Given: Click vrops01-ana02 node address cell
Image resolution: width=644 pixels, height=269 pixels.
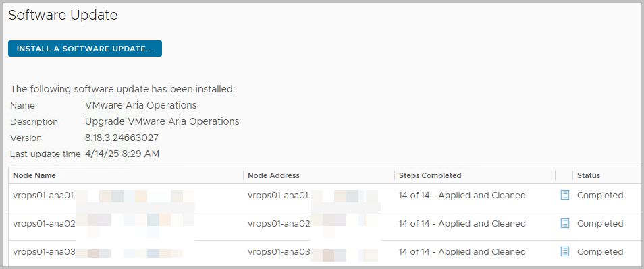Looking at the screenshot, I should [319, 223].
